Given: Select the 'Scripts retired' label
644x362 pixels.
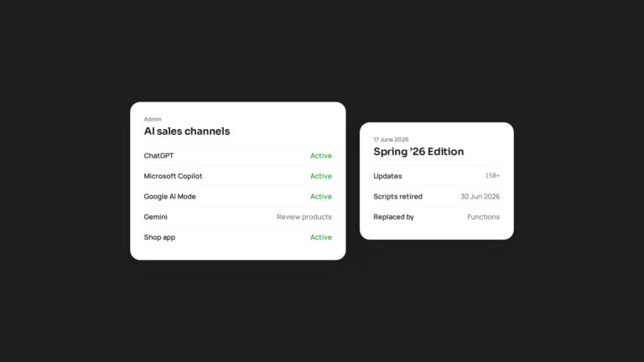Looking at the screenshot, I should pyautogui.click(x=397, y=197).
